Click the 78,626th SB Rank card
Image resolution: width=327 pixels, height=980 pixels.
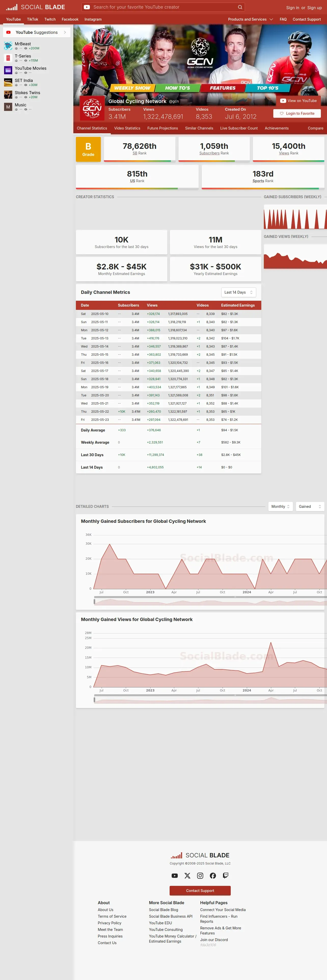pos(140,149)
